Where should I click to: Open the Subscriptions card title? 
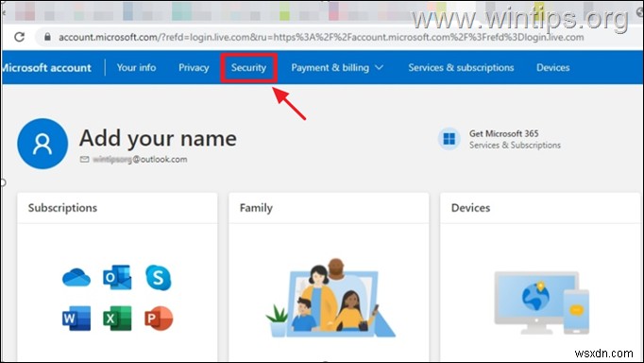(62, 208)
